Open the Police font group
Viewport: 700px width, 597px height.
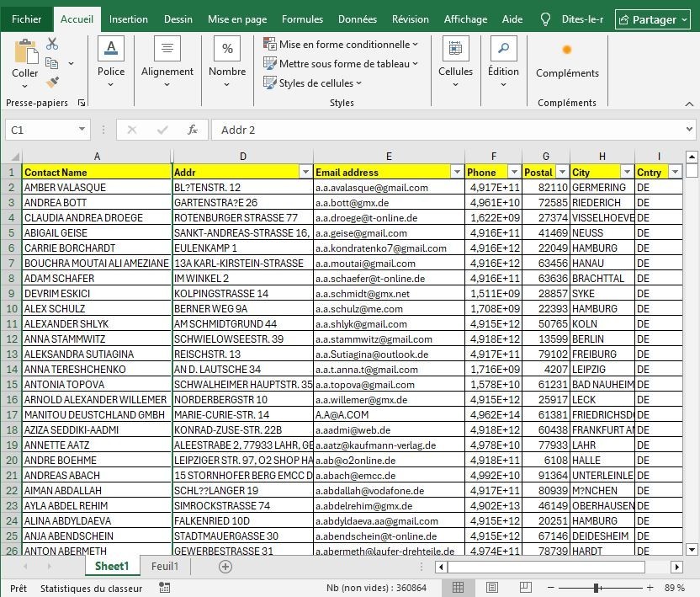(x=111, y=61)
